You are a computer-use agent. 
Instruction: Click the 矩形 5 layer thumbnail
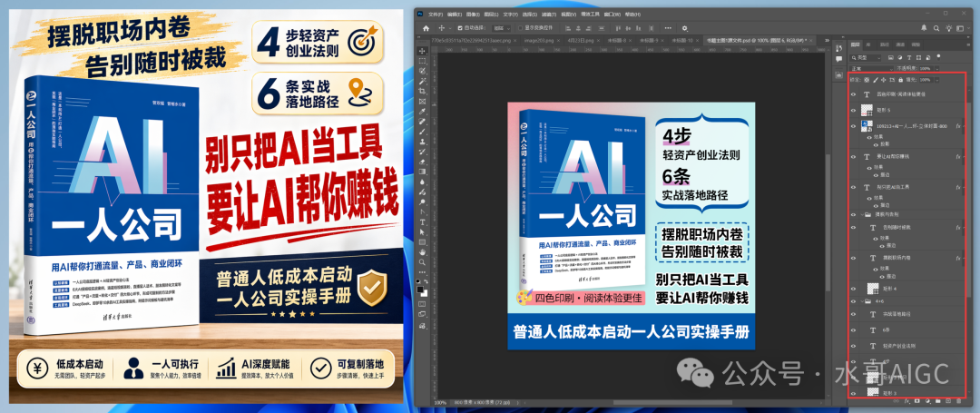(867, 110)
